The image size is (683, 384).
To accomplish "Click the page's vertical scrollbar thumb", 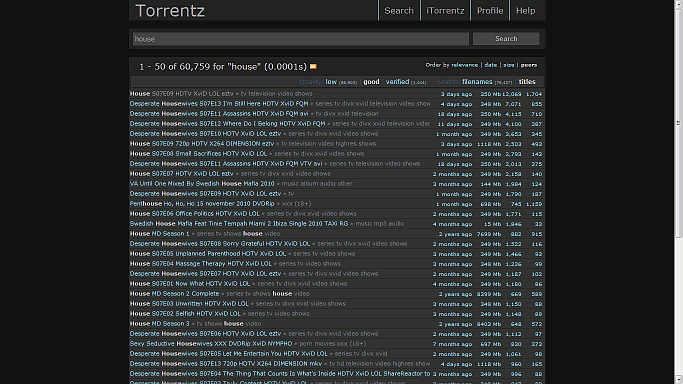I will pyautogui.click(x=679, y=122).
